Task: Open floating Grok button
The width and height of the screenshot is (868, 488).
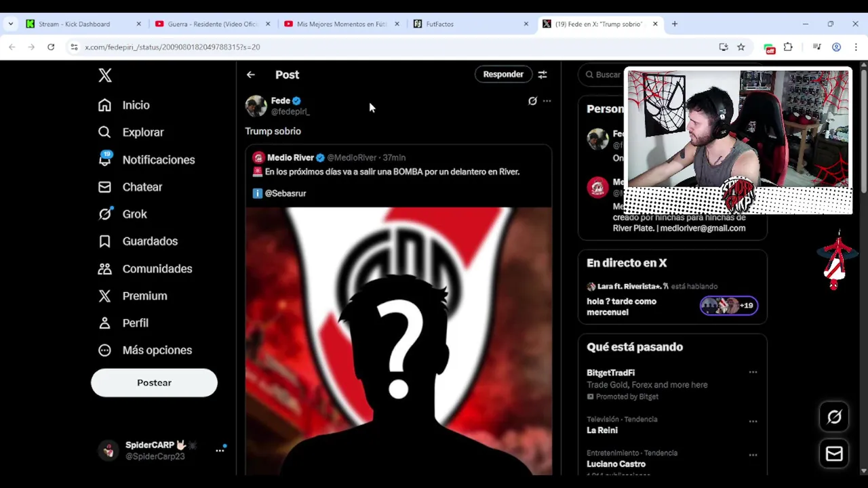Action: coord(834,417)
